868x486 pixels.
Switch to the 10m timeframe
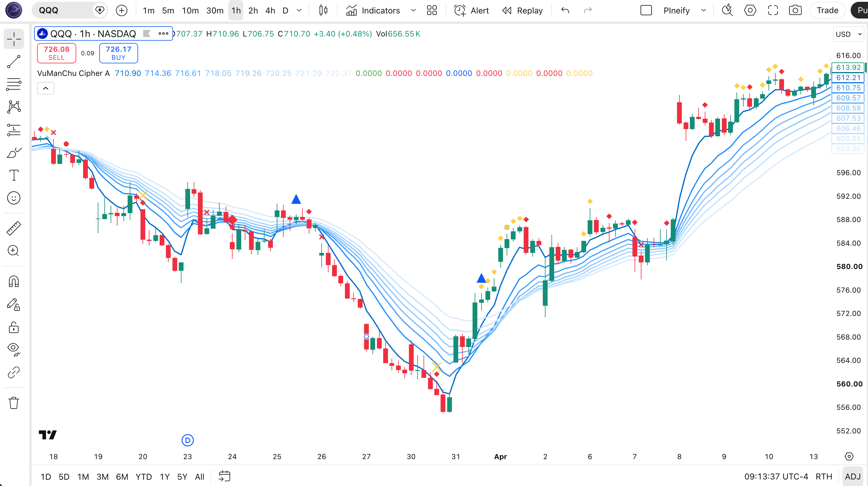coord(190,10)
